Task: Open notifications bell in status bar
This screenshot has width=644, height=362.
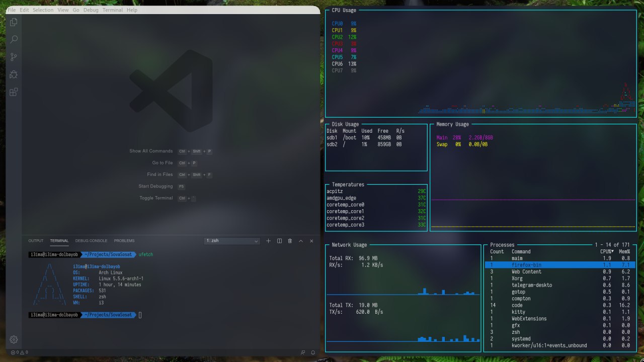Action: pyautogui.click(x=313, y=352)
